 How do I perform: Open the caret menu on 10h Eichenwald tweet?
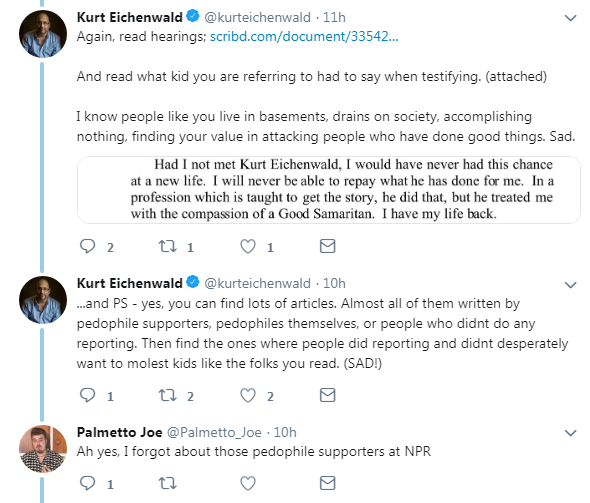571,285
